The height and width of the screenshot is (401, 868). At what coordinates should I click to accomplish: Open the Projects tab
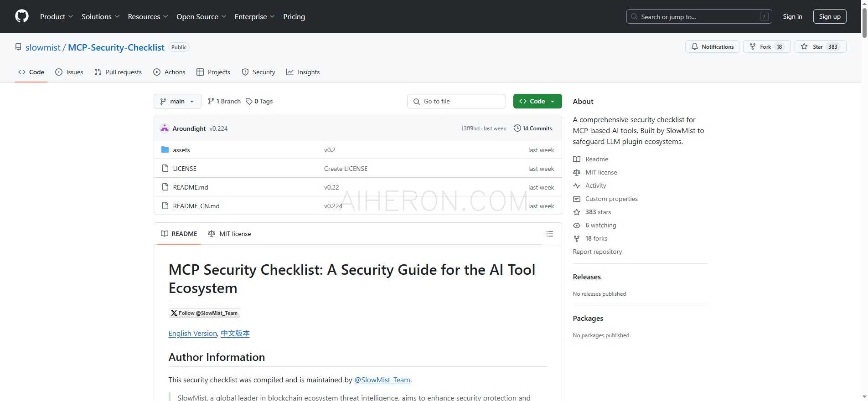click(213, 72)
